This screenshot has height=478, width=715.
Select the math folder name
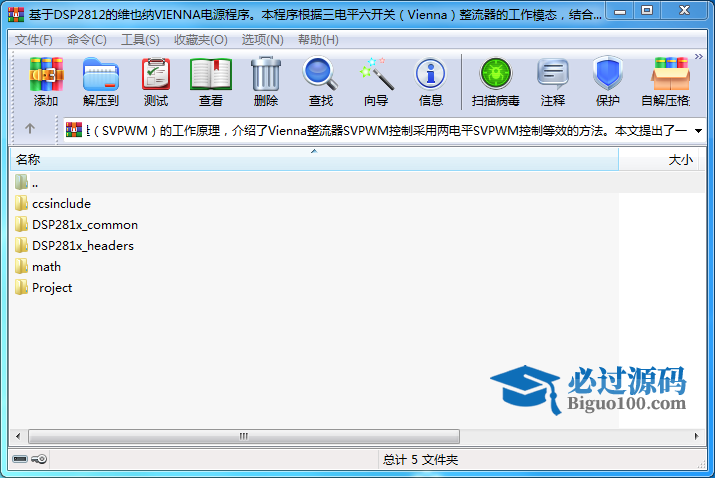[x=47, y=266]
